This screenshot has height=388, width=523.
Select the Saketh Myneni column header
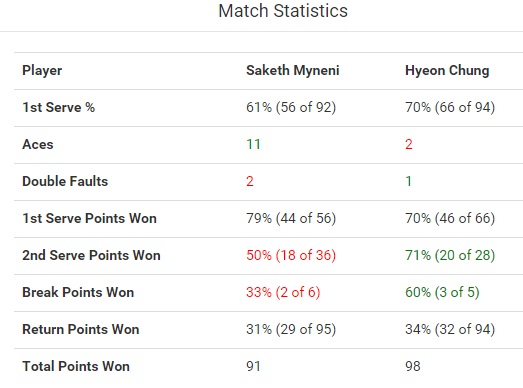coord(293,70)
